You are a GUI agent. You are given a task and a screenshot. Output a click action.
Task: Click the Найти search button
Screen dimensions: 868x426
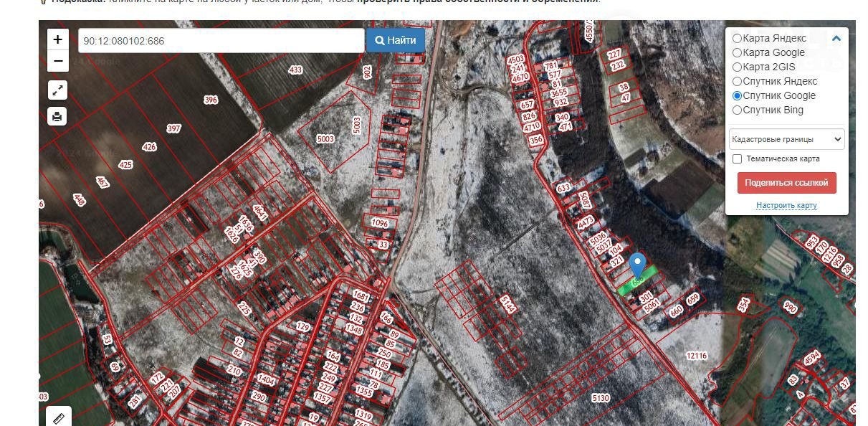(x=395, y=41)
